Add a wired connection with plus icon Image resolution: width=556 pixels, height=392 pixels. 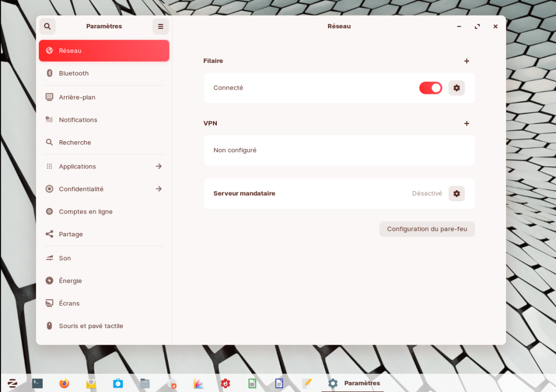(x=466, y=61)
